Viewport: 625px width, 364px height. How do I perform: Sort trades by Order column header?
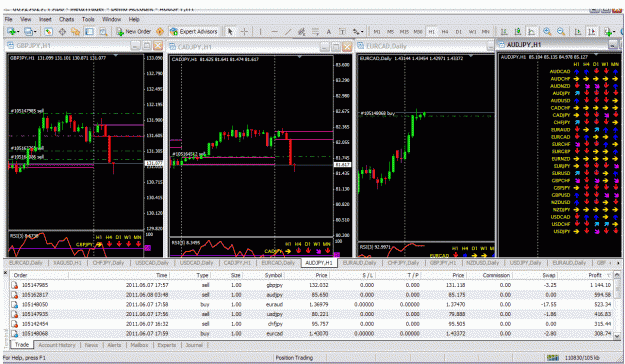(x=20, y=275)
